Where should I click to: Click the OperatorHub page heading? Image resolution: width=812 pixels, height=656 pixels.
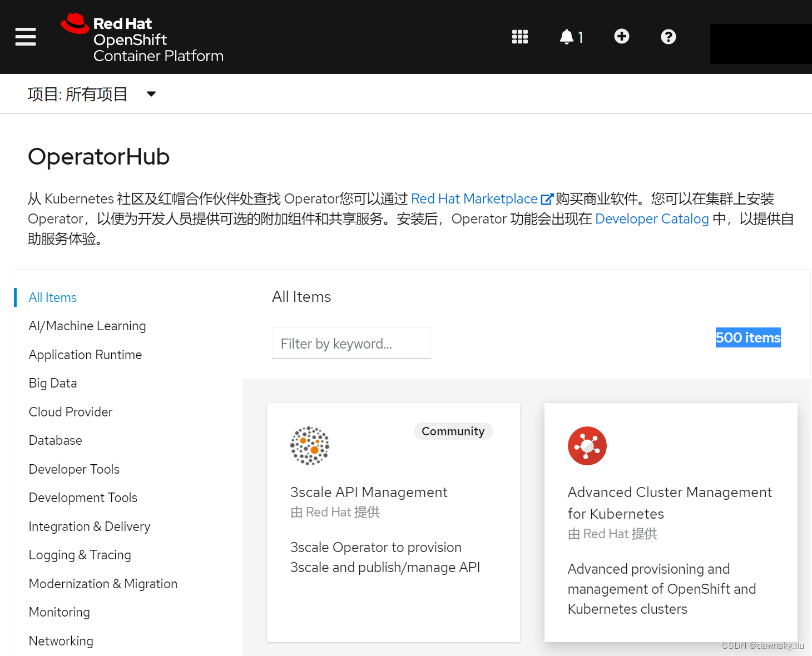(99, 157)
